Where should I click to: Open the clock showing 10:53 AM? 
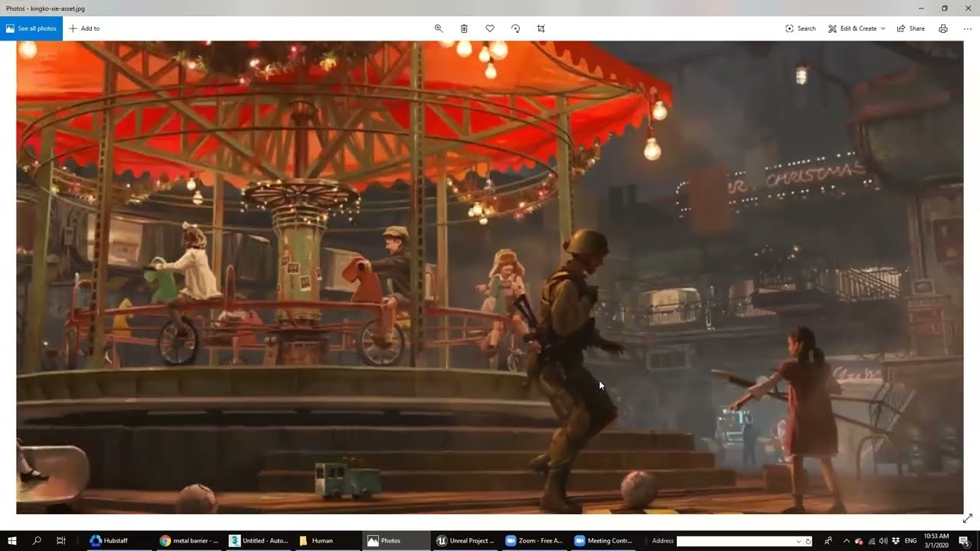(x=936, y=540)
